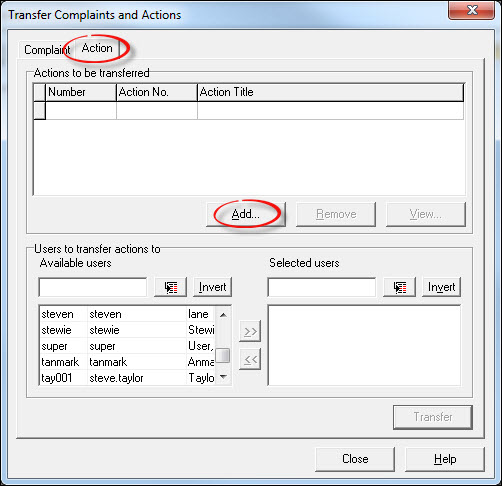Screen dimensions: 502x486
Task: Click select-all icon beside Selected users filter
Action: click(399, 287)
